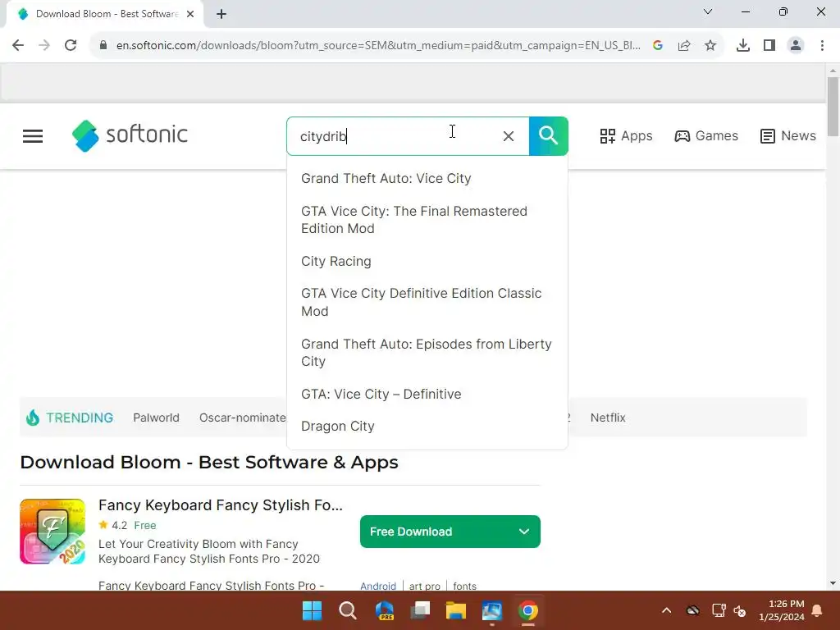Click the Android tag link

click(378, 586)
